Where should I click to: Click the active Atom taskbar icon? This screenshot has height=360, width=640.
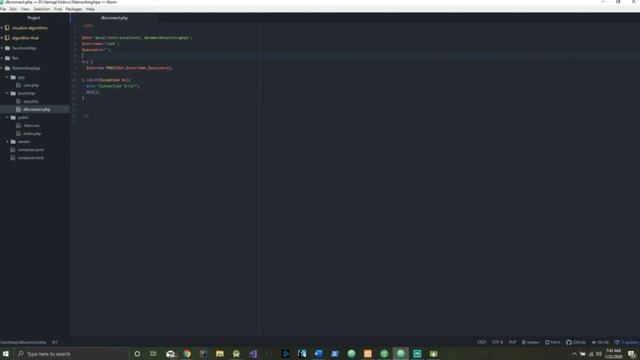(400, 353)
